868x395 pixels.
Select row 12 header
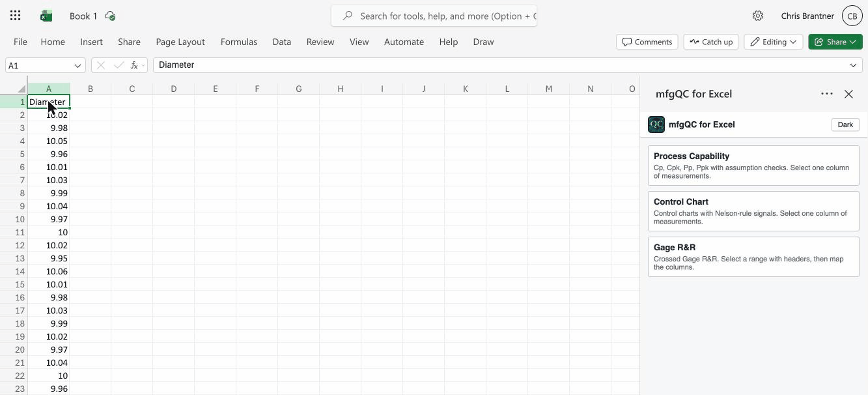pyautogui.click(x=14, y=245)
